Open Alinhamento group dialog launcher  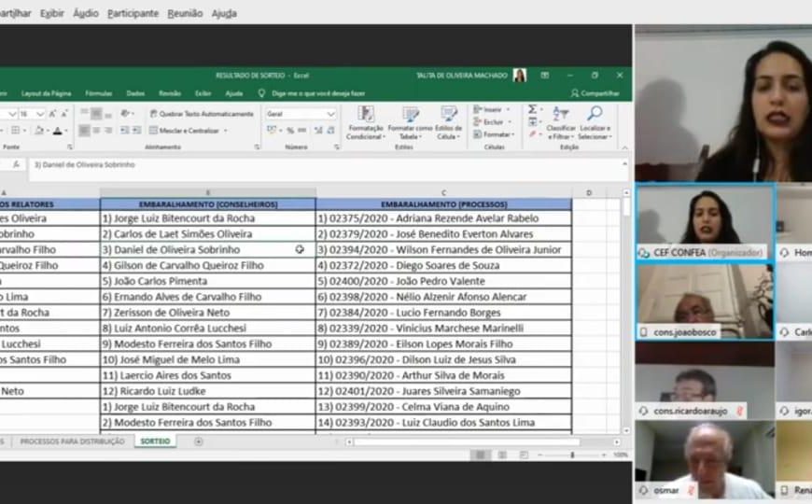257,147
